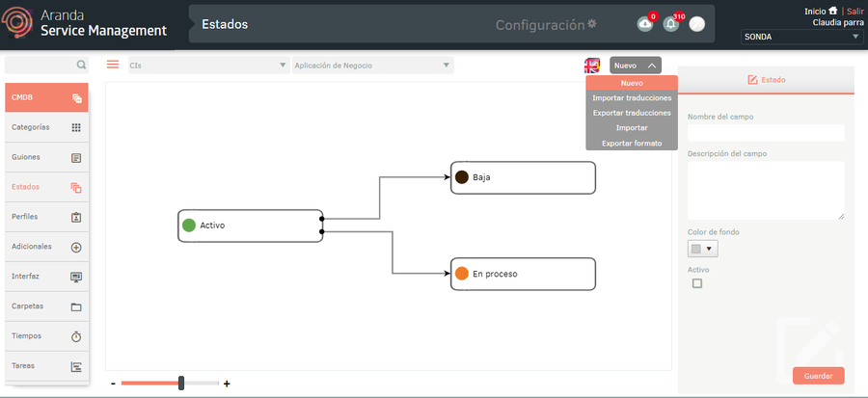The width and height of the screenshot is (868, 398).
Task: Click the Estados copy icon
Action: pos(76,188)
